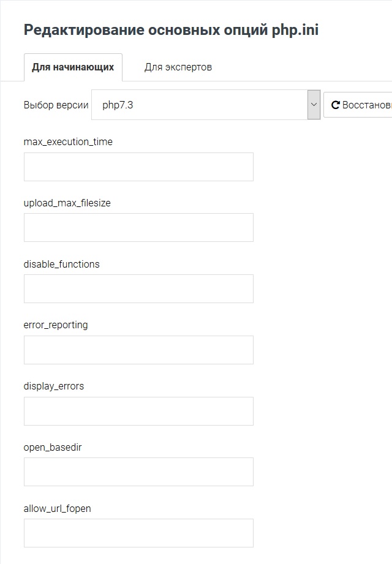
Task: Click the disable_functions text field
Action: pyautogui.click(x=138, y=288)
